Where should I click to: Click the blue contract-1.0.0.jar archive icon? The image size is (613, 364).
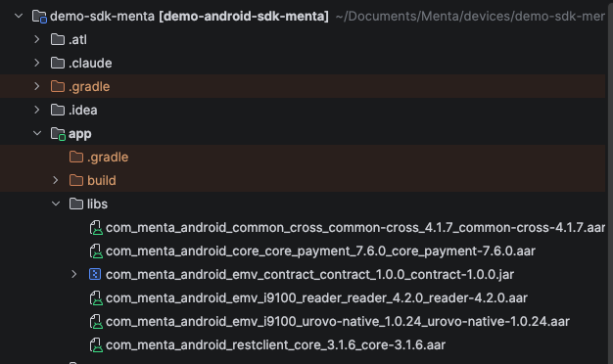[95, 274]
